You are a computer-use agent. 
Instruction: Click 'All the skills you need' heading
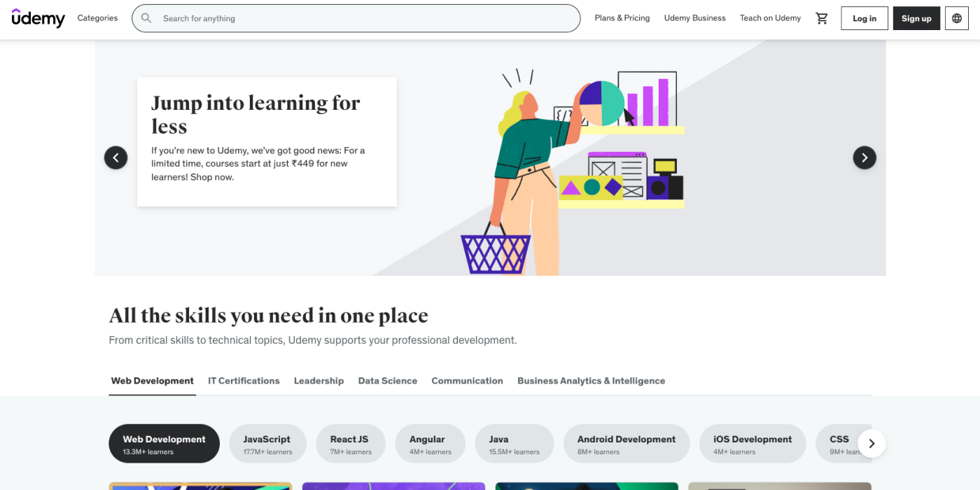[268, 316]
